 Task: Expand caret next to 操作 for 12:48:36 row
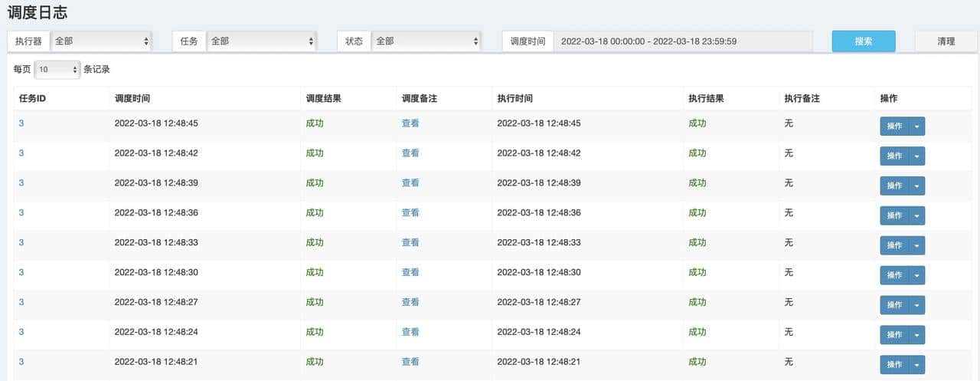916,216
